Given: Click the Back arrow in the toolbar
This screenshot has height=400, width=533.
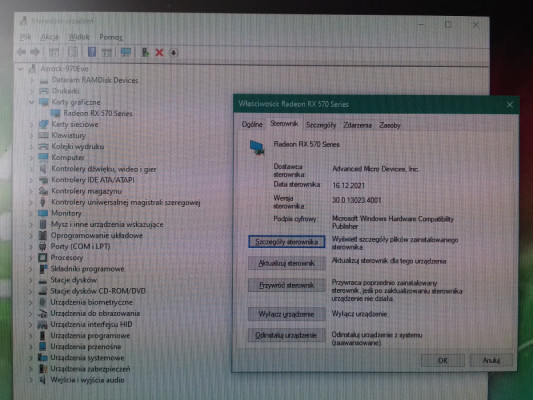Looking at the screenshot, I should click(x=22, y=52).
